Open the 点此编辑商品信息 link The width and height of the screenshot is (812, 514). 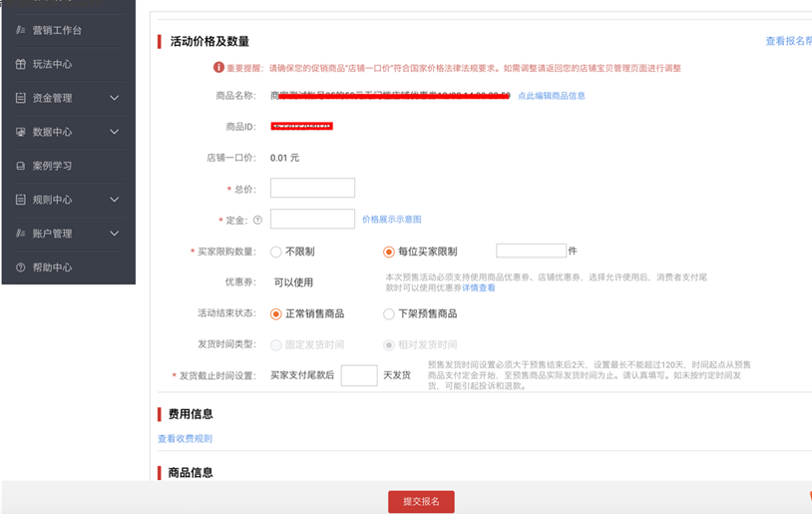pyautogui.click(x=551, y=96)
